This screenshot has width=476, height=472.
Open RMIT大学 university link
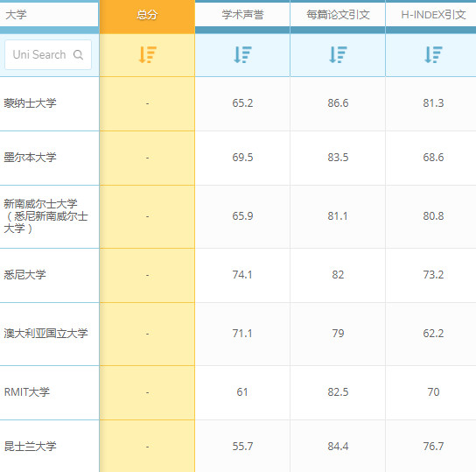click(x=27, y=391)
